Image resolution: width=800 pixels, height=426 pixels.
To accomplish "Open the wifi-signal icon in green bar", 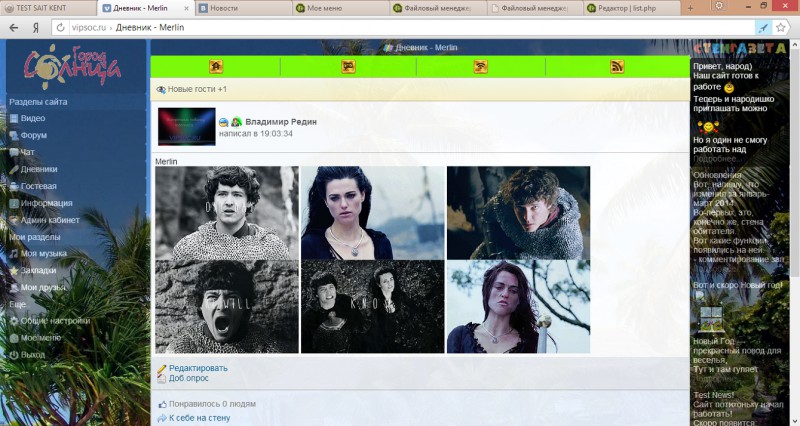I will tap(481, 66).
